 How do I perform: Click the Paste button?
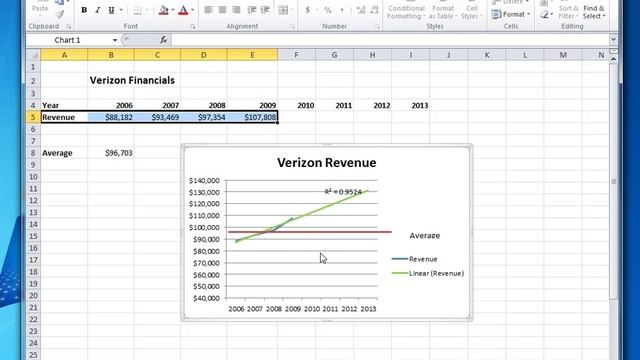[x=40, y=9]
